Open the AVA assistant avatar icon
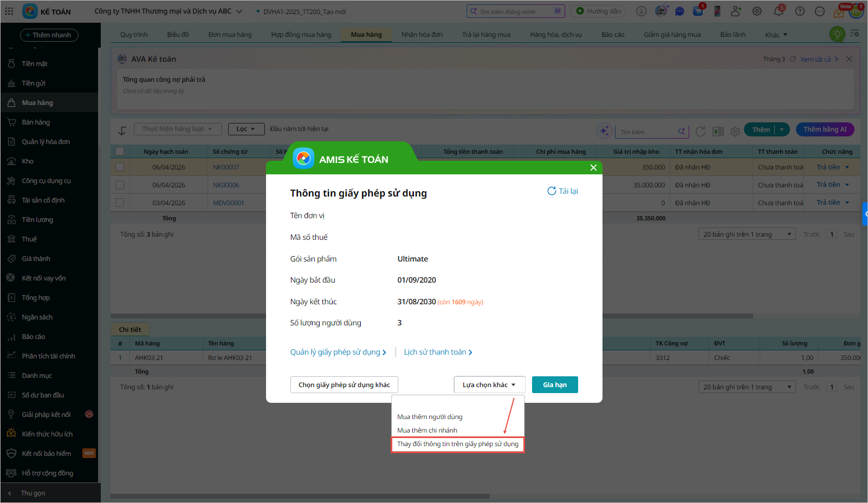868x503 pixels. pyautogui.click(x=661, y=11)
